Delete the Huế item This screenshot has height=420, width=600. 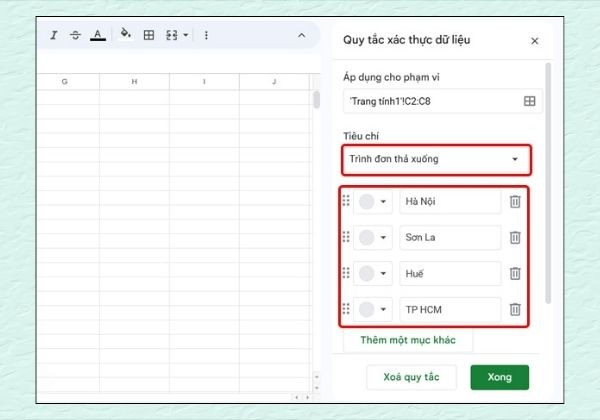point(515,273)
